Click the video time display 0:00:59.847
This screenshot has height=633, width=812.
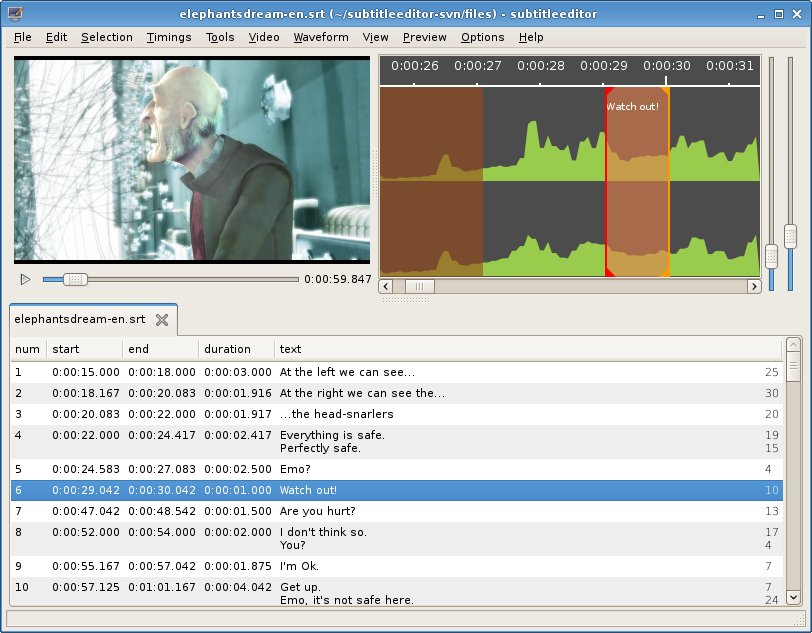(338, 280)
